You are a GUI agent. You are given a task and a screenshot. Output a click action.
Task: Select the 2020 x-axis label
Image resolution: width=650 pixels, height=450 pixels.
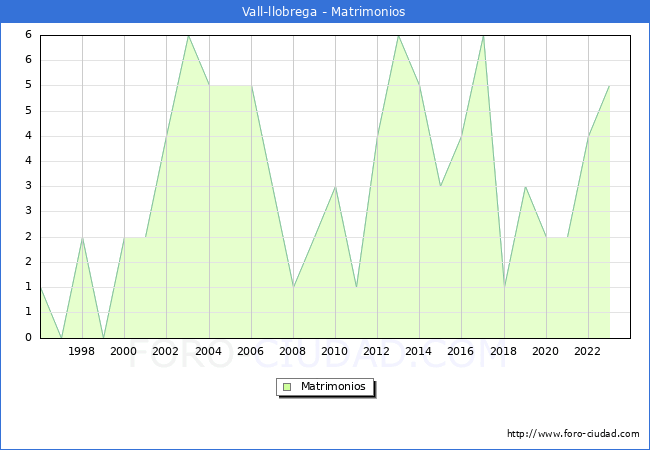click(546, 351)
